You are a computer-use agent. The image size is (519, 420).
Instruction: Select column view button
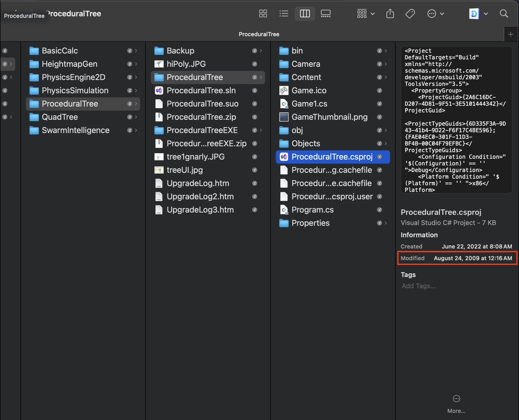point(305,13)
